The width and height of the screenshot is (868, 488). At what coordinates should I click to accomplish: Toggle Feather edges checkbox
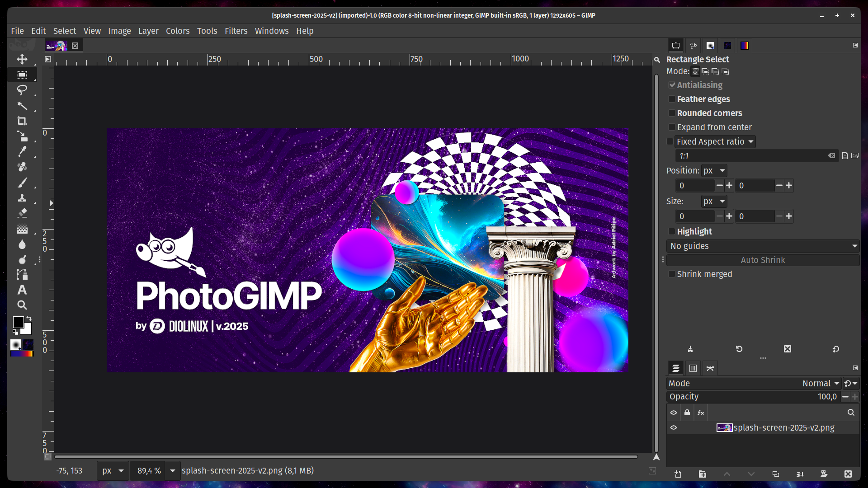671,99
